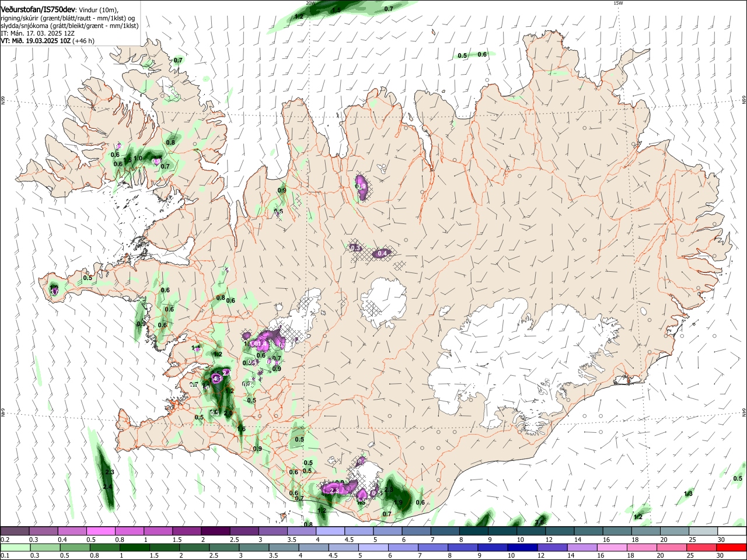Click the 0.7 value near the top map edge
The width and height of the screenshot is (747, 560).
coord(389,9)
